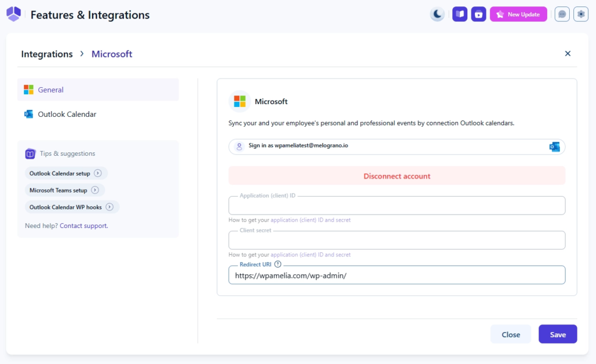596x364 pixels.
Task: Click the New Update button
Action: (518, 15)
